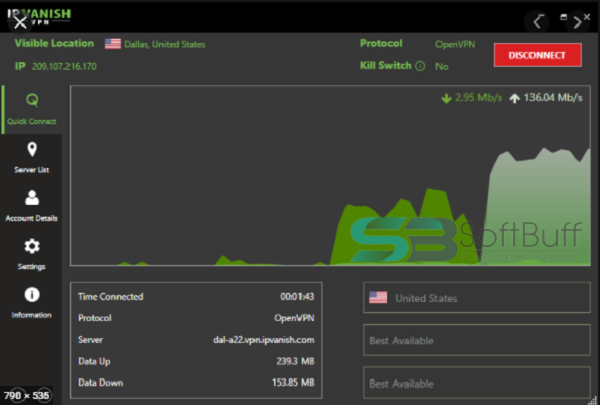The width and height of the screenshot is (600, 405).
Task: Click the Data Up value 239.3 MB
Action: tap(295, 361)
